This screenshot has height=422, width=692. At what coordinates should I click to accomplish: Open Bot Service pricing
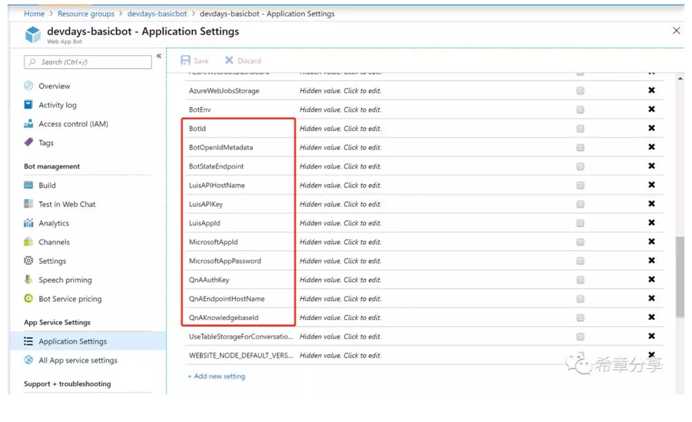click(x=70, y=299)
